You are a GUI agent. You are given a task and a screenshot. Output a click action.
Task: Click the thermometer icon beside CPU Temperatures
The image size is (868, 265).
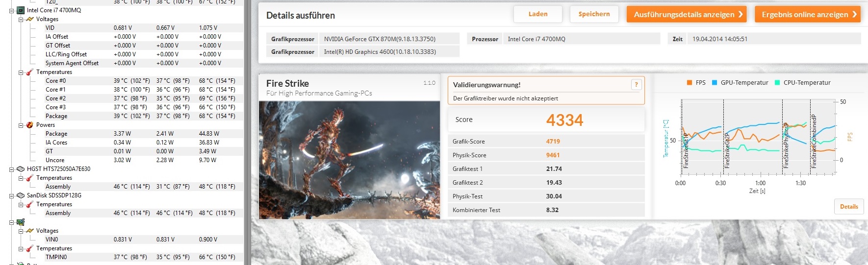[x=30, y=72]
